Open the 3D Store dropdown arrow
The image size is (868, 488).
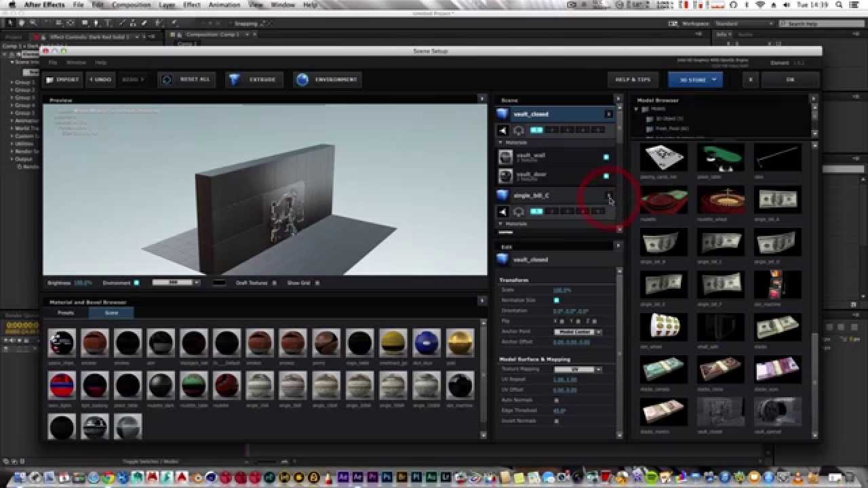pos(714,79)
